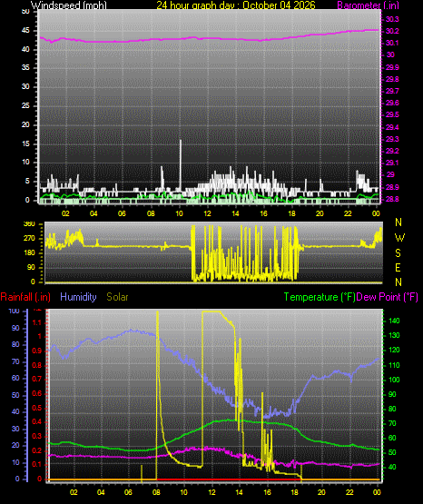Click the 140 temperature scale value
The height and width of the screenshot is (504, 423).
click(x=394, y=321)
